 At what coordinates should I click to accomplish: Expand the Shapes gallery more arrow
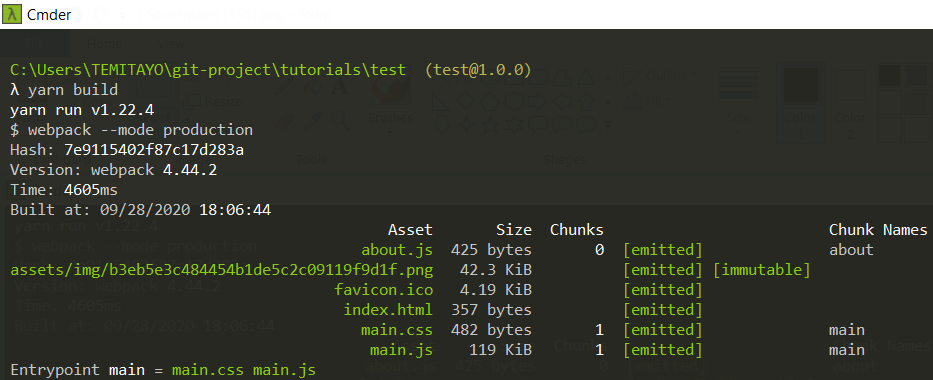(608, 124)
